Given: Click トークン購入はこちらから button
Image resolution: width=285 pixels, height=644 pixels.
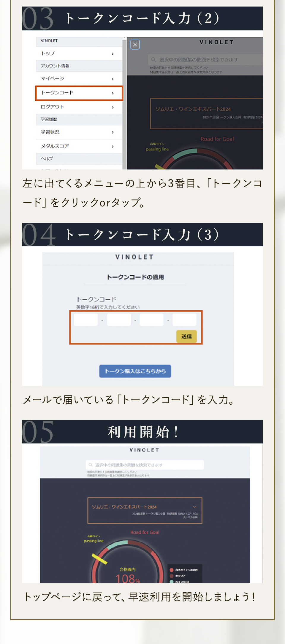Looking at the screenshot, I should click(x=135, y=371).
